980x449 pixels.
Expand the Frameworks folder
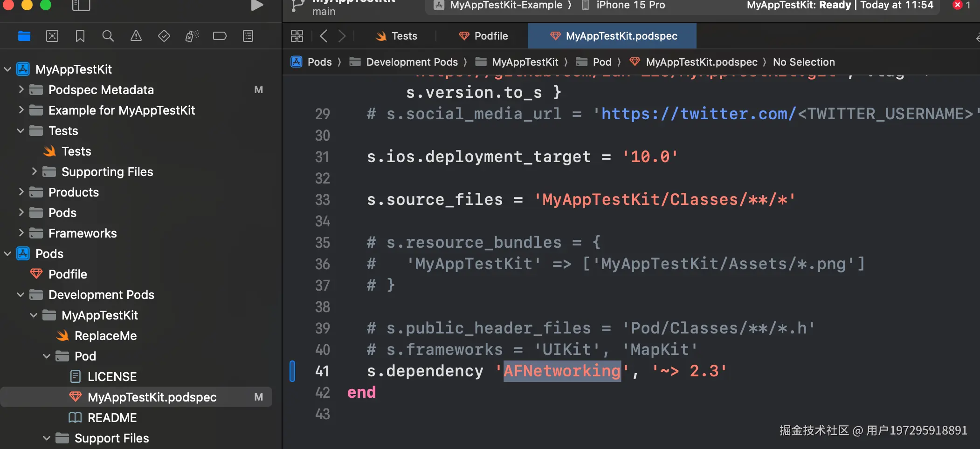tap(21, 233)
